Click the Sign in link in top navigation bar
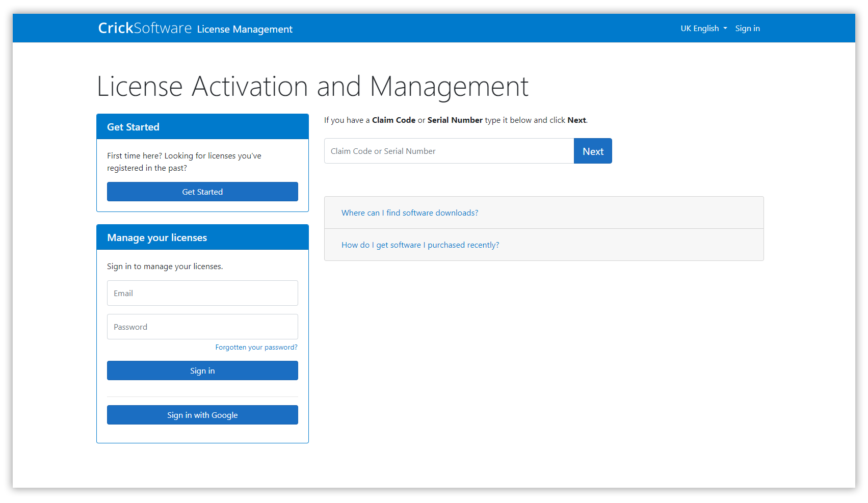Image resolution: width=868 pixels, height=503 pixels. pyautogui.click(x=747, y=29)
